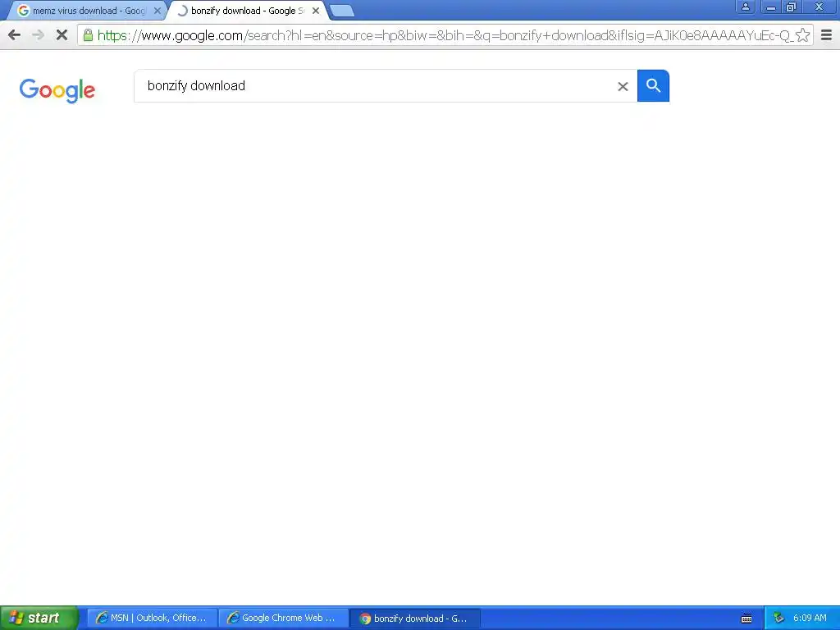Switch to MSN Outlook taskbar window

click(152, 619)
